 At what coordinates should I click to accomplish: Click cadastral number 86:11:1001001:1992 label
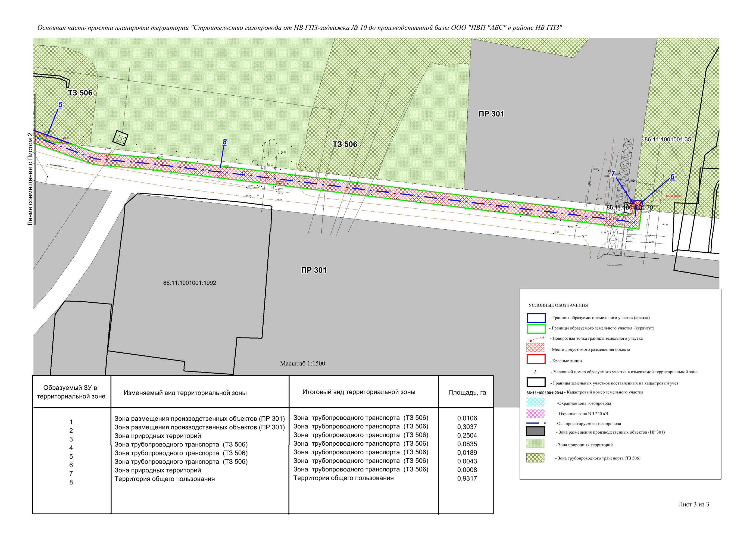(x=189, y=283)
